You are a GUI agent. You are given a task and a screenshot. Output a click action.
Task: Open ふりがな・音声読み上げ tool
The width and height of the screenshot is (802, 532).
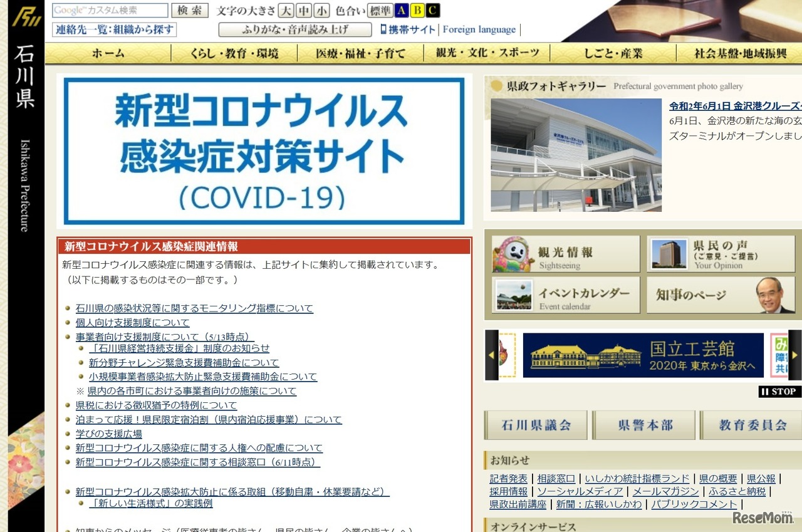(x=295, y=29)
